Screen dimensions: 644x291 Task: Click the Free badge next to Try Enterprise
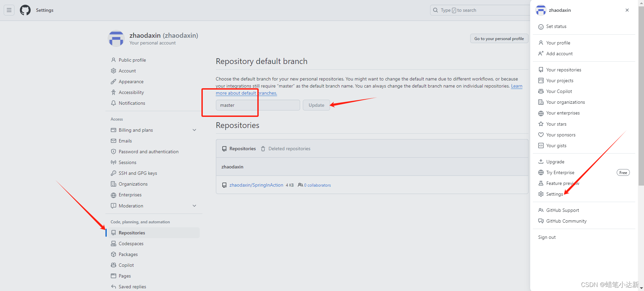click(623, 172)
